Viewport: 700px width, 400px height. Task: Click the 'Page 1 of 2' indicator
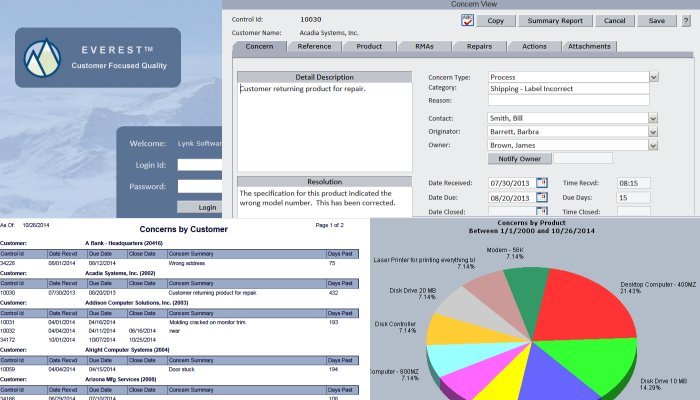click(x=329, y=225)
